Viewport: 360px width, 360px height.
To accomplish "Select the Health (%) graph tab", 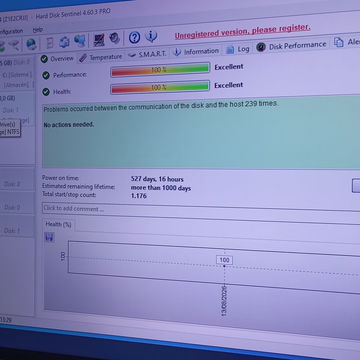I will (58, 224).
